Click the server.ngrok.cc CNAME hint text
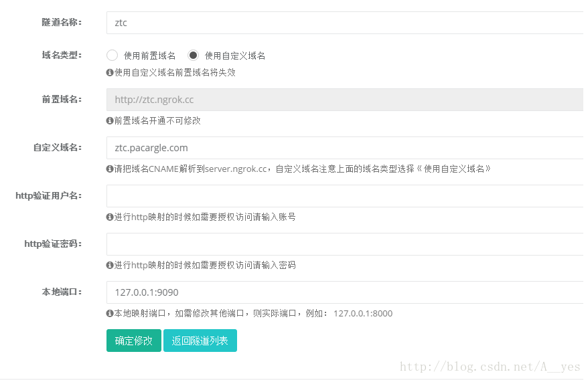The image size is (588, 380). (x=303, y=169)
